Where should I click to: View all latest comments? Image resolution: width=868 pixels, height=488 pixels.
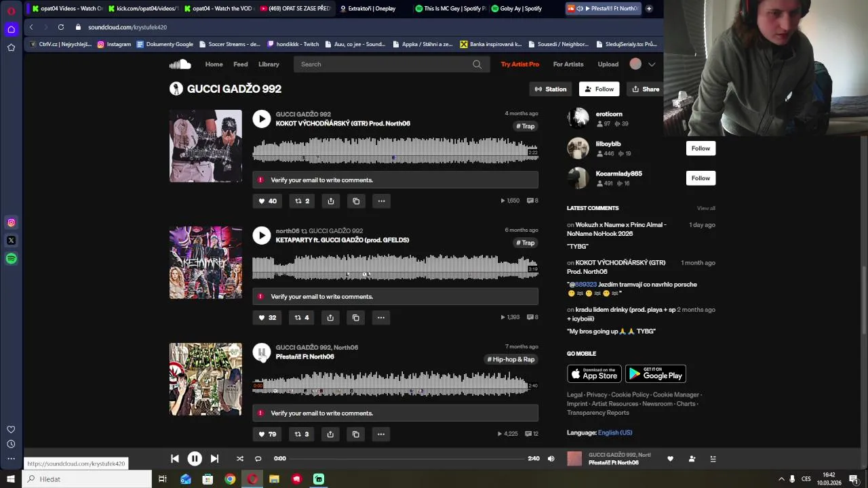pos(706,208)
